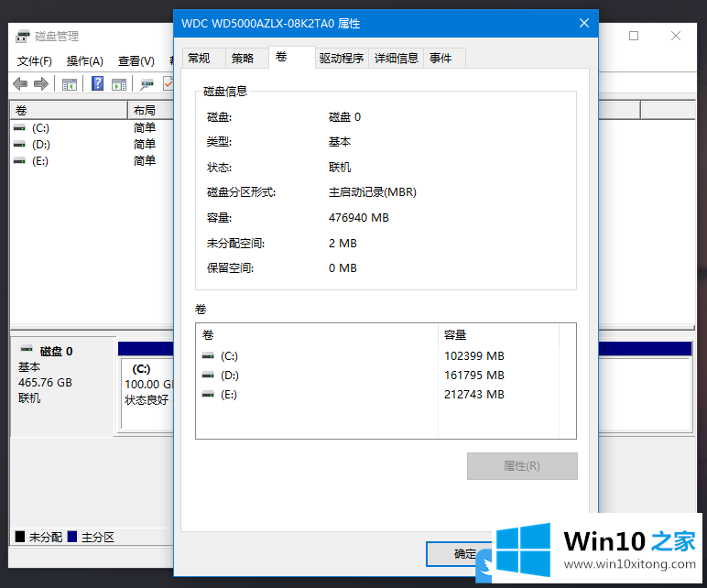Click the Disk Management app icon in title bar
Screen dimensions: 707x588
[x=23, y=36]
